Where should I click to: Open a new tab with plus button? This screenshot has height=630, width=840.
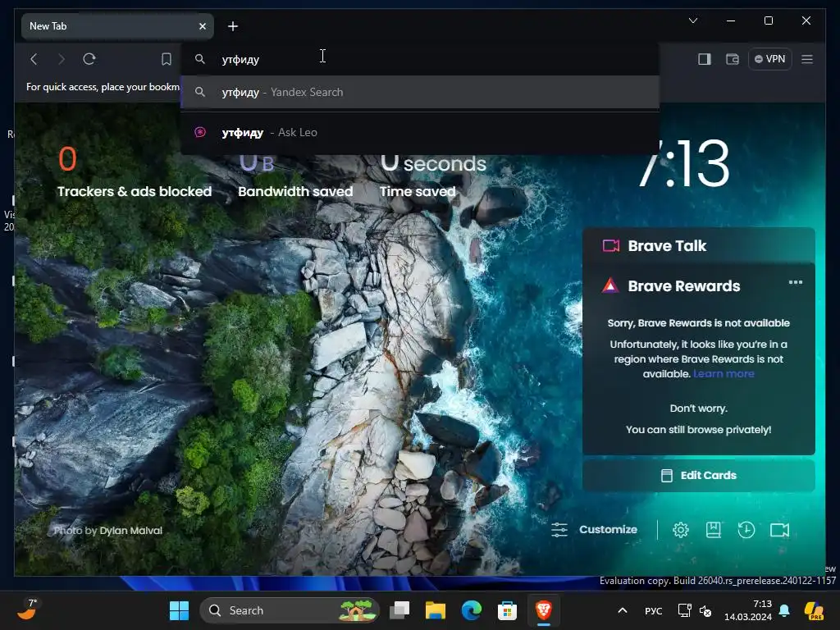[x=232, y=26]
